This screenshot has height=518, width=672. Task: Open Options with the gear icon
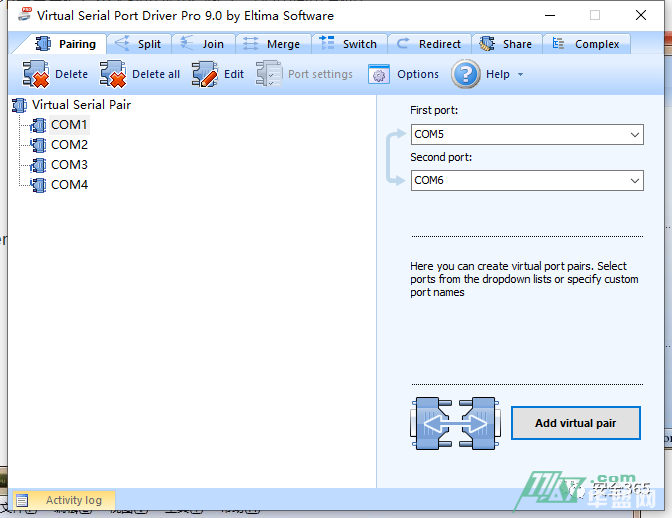[379, 74]
